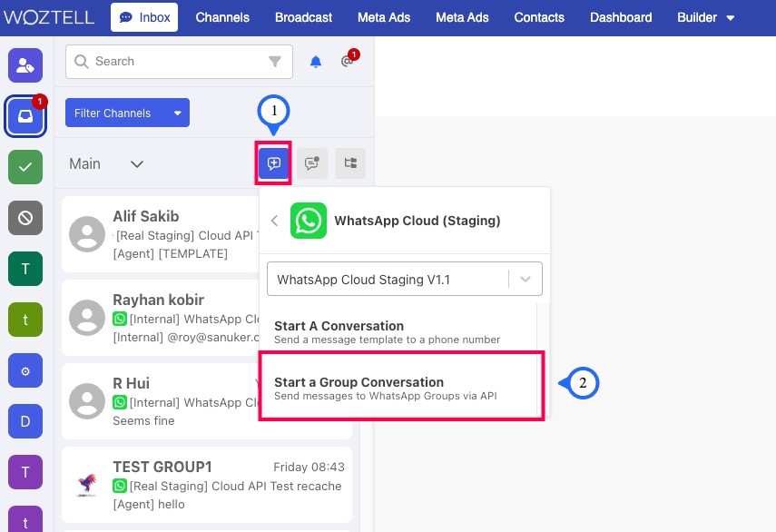Open the mentions icon with red badge
The image size is (776, 532).
[347, 62]
